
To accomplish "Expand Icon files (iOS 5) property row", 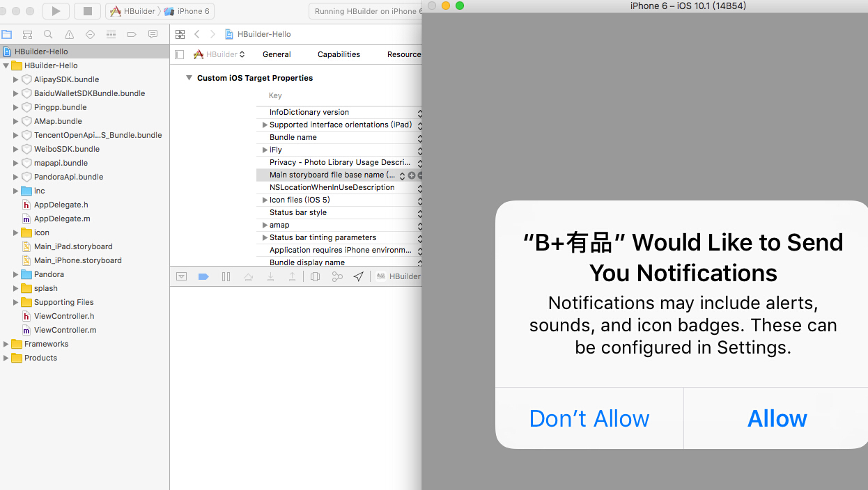I will (265, 200).
